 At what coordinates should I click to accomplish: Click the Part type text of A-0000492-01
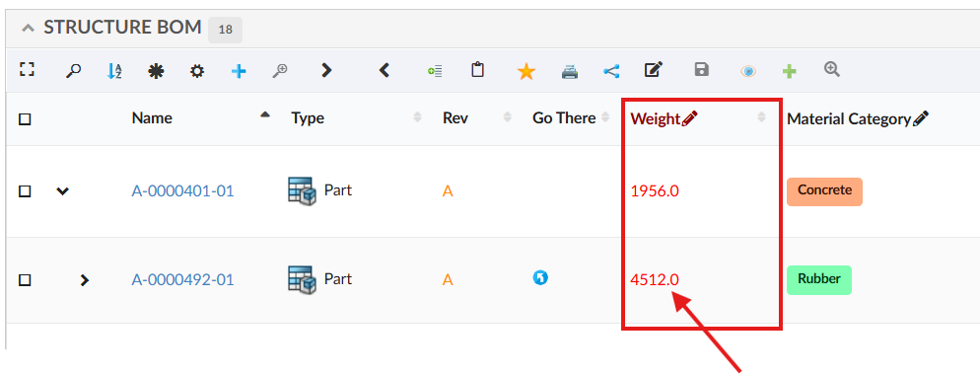click(338, 278)
